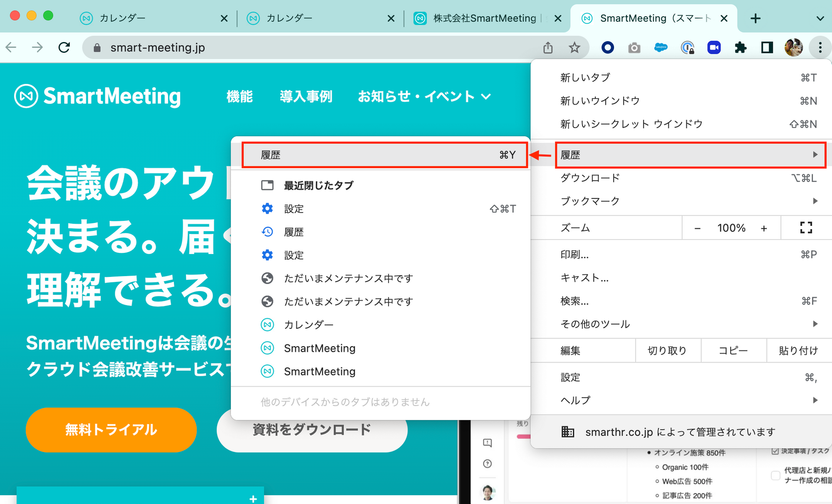
Task: Click the share icon in address bar
Action: pos(548,48)
